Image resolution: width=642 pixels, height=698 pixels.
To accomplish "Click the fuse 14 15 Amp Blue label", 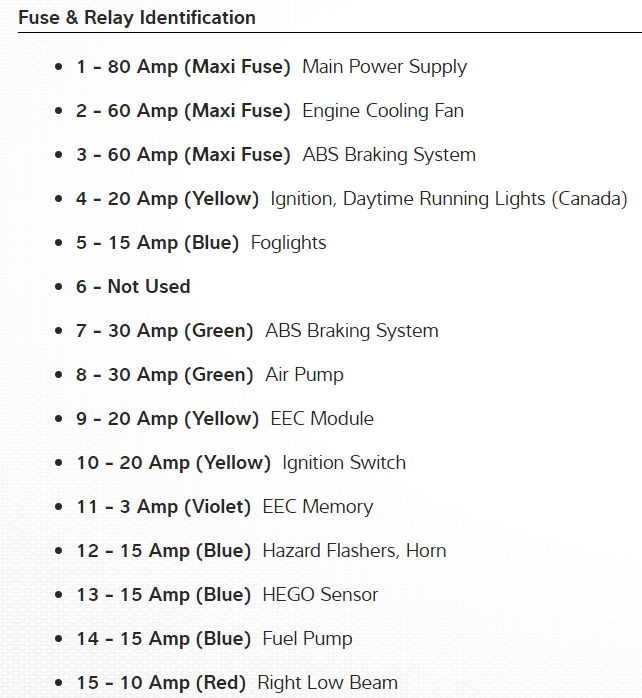I will click(x=163, y=639).
